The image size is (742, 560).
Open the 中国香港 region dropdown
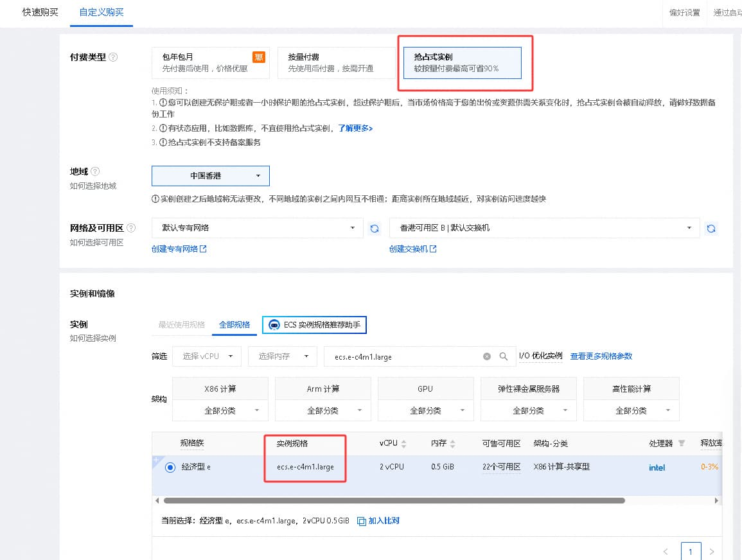point(211,176)
